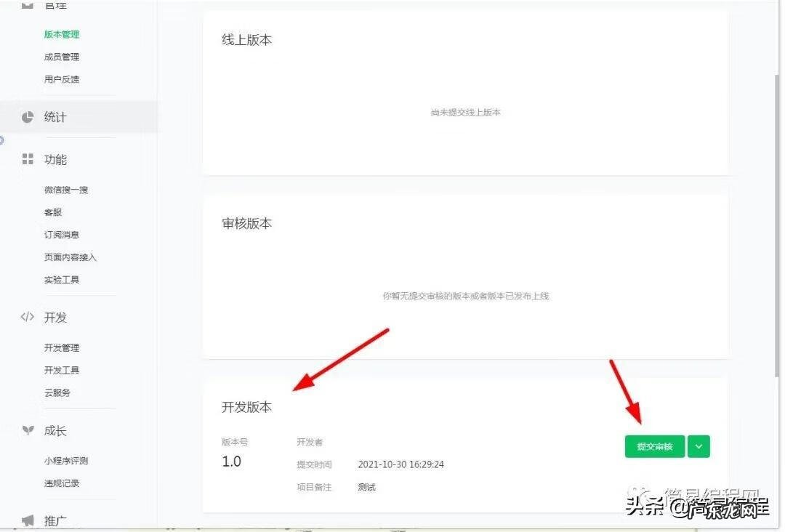Select the 开发 code brackets icon
785x532 pixels.
click(28, 317)
